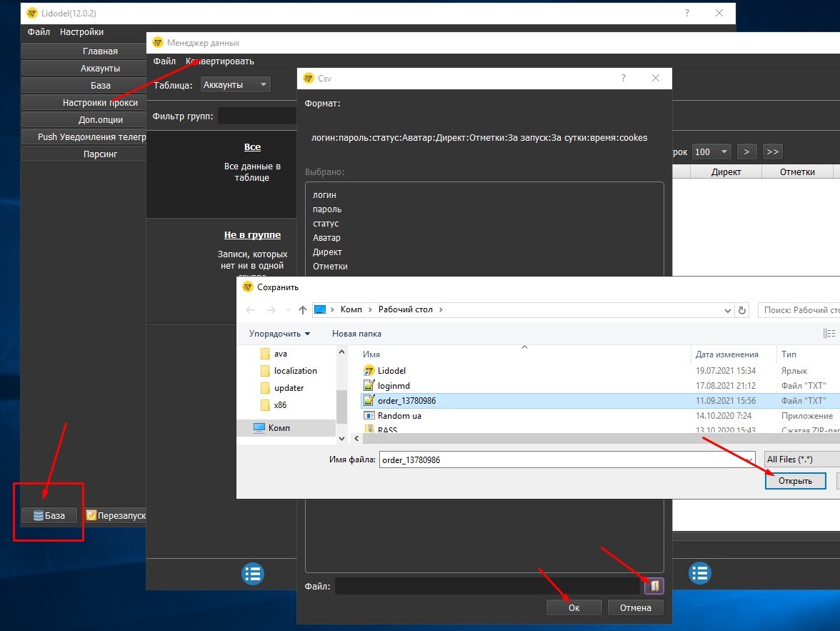Click Комп breadcrumb in address bar

coord(351,309)
